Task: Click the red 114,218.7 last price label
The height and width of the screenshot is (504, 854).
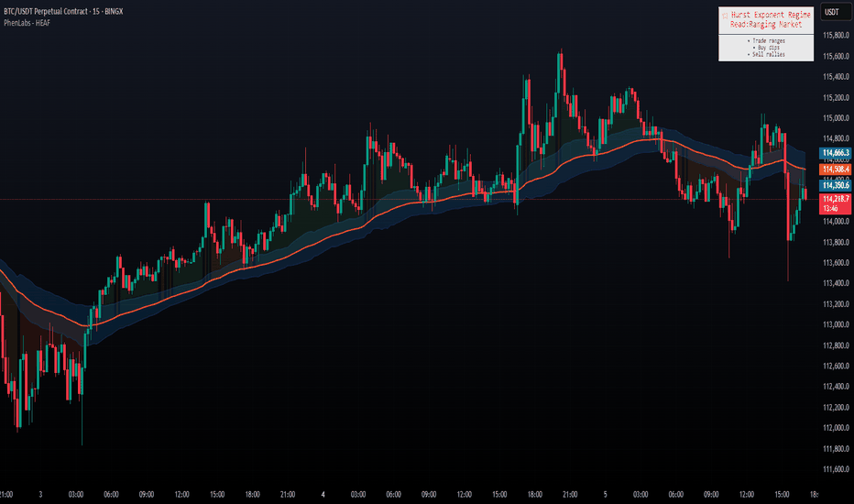Action: tap(836, 199)
